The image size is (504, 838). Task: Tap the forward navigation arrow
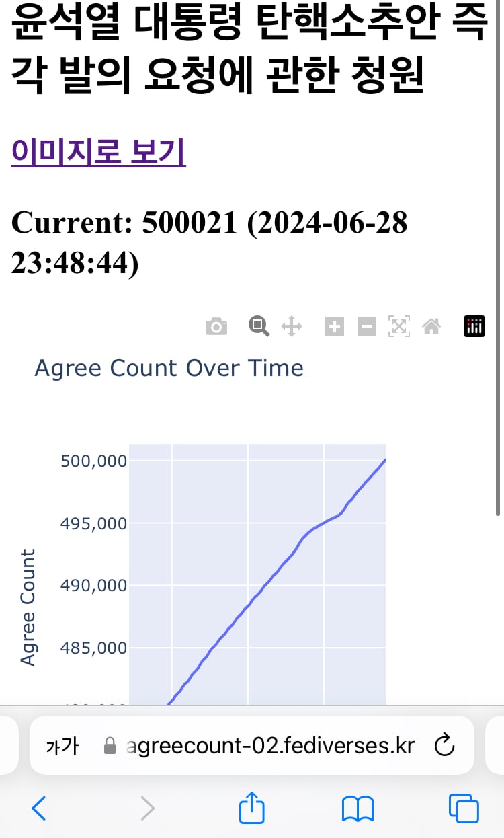[147, 808]
